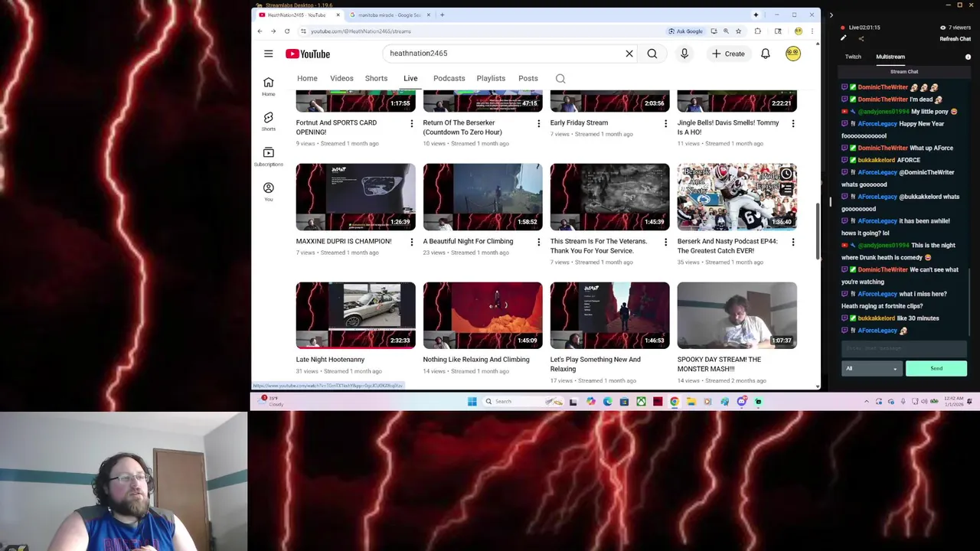Open Chrome from Windows taskbar
This screenshot has height=551, width=980.
click(675, 401)
